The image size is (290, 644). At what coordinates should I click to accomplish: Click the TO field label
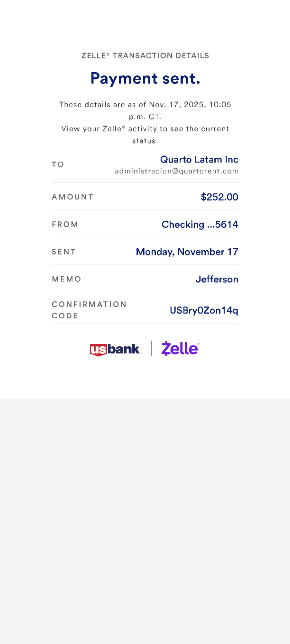point(58,165)
